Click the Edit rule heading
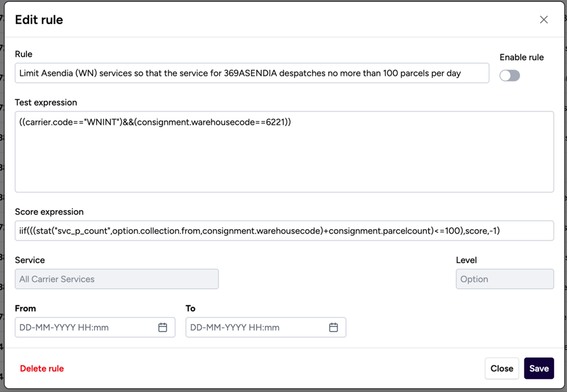This screenshot has width=567, height=392. tap(39, 20)
